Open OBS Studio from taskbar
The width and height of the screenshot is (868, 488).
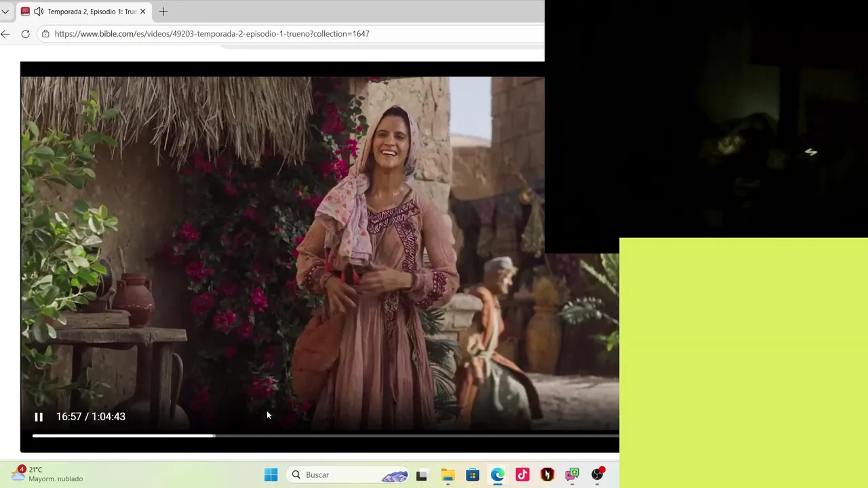pos(597,475)
